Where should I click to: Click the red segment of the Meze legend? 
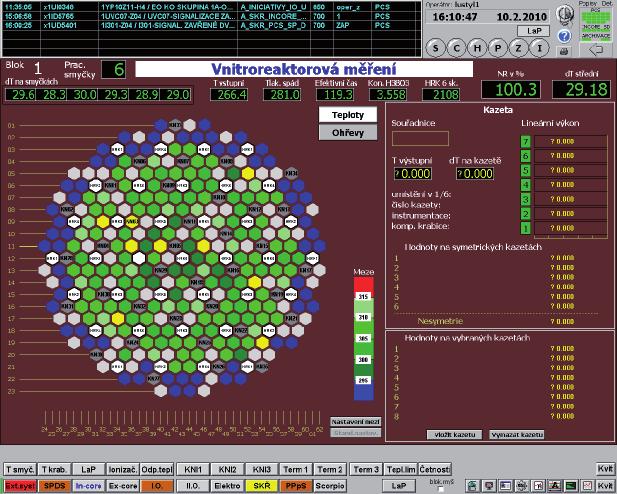[364, 285]
